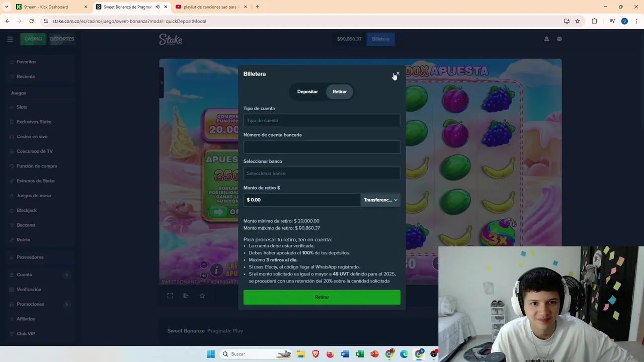Viewport: 644px width, 362px height.
Task: Open a new browser tab
Action: (258, 7)
